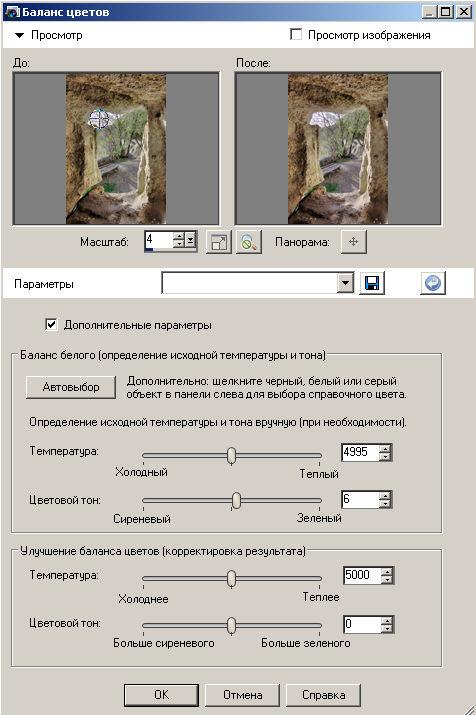Click the Сиреневый label under the tint slider
Screen dimensions: 476x715
point(142,519)
